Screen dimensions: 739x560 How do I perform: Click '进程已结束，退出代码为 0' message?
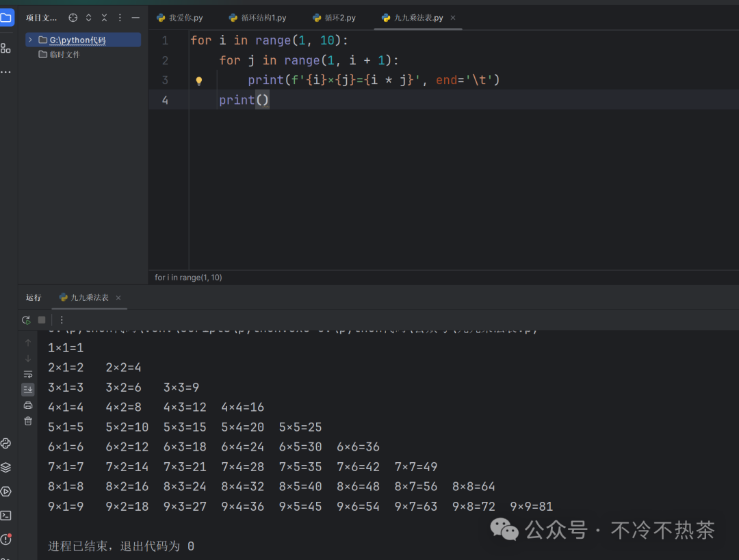[121, 546]
